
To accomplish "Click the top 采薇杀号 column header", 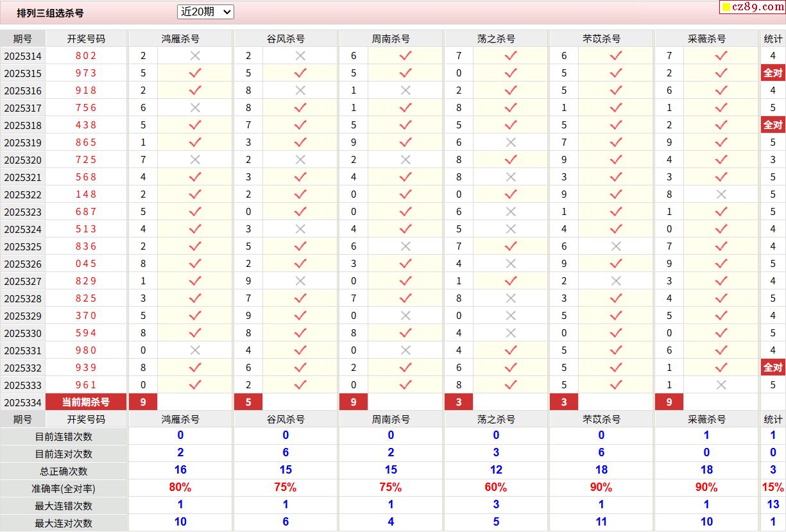I will tap(706, 39).
